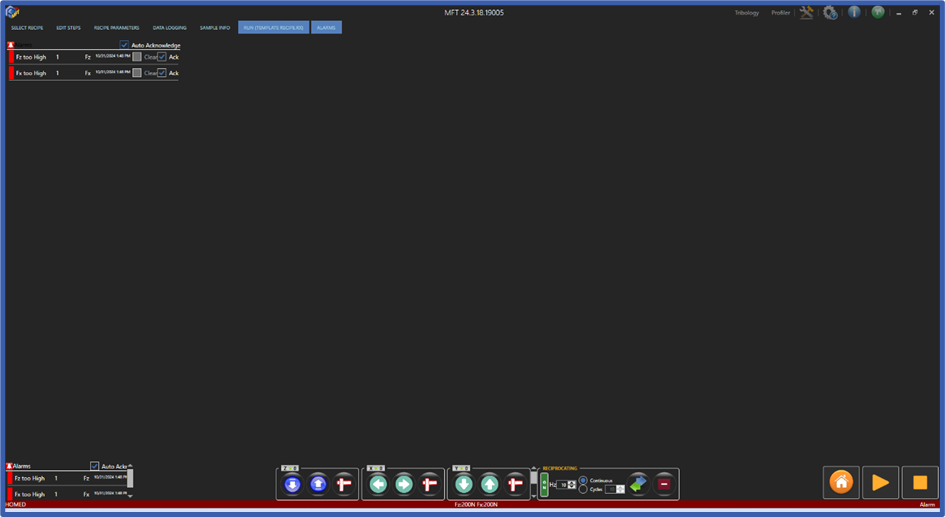
Task: Click the red bell icon in bottom Alarms panel
Action: 9,466
